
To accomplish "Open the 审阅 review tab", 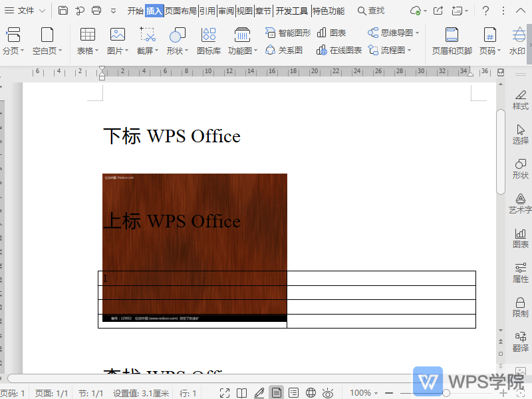I will point(226,11).
